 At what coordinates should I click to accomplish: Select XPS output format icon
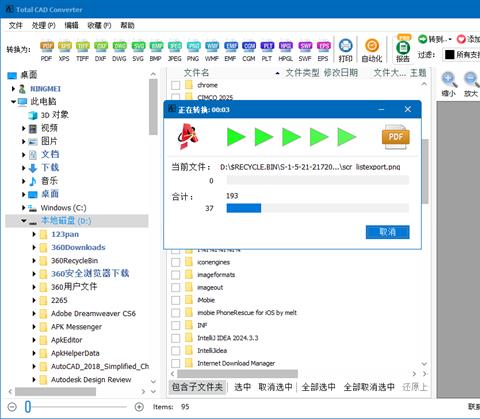click(x=64, y=51)
